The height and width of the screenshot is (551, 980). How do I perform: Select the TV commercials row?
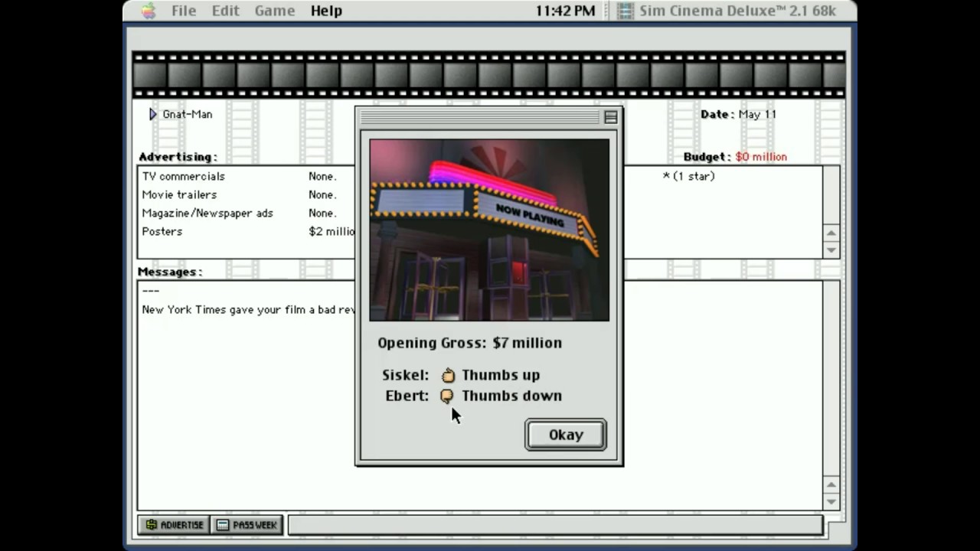point(247,176)
